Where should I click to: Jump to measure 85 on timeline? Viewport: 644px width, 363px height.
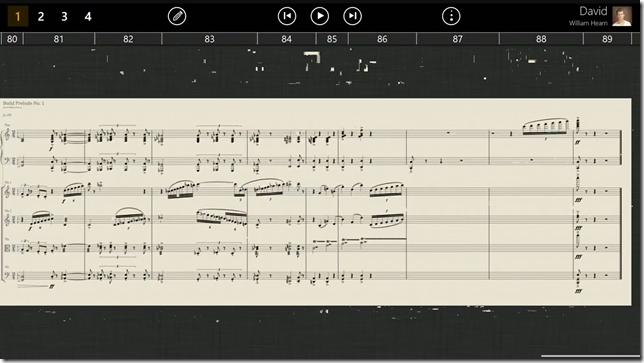point(332,39)
